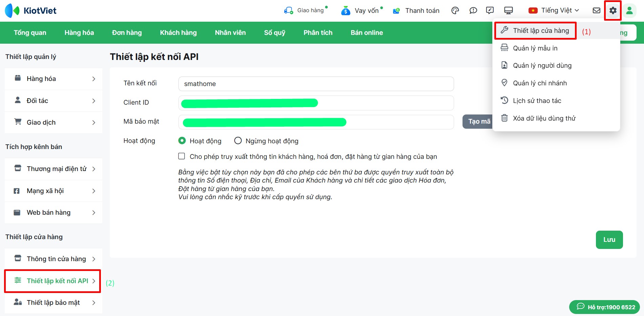Select Ngừng hoạt động radio option
This screenshot has height=316, width=644.
(238, 141)
